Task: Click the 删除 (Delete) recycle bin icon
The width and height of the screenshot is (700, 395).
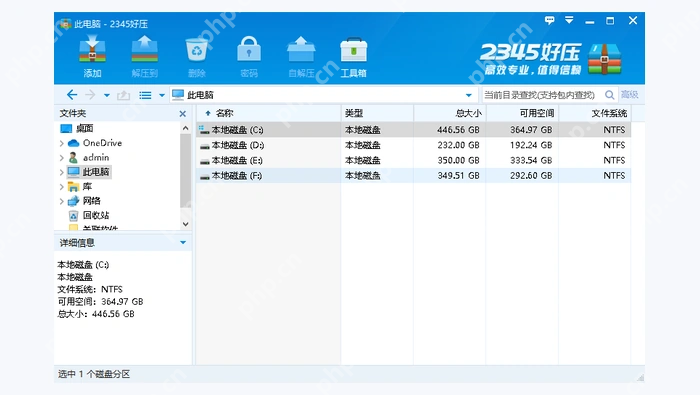Action: [x=196, y=49]
